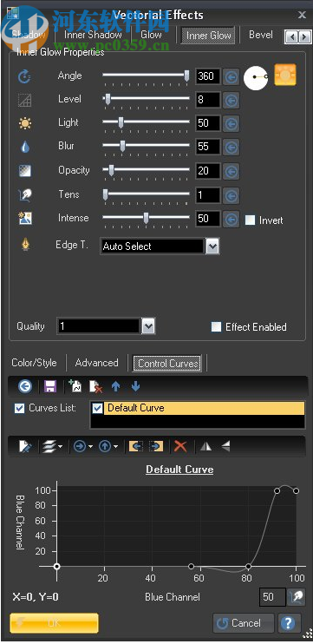Click the OK button

point(54,623)
